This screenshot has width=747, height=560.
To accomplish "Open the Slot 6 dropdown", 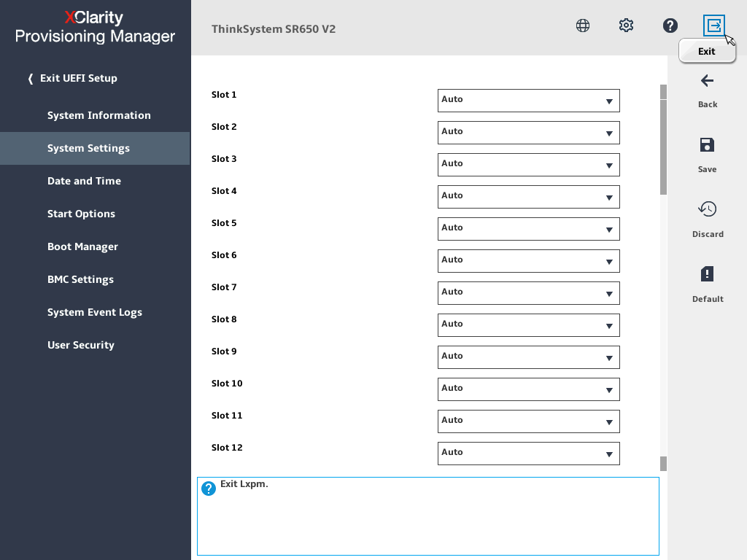I will pyautogui.click(x=528, y=261).
